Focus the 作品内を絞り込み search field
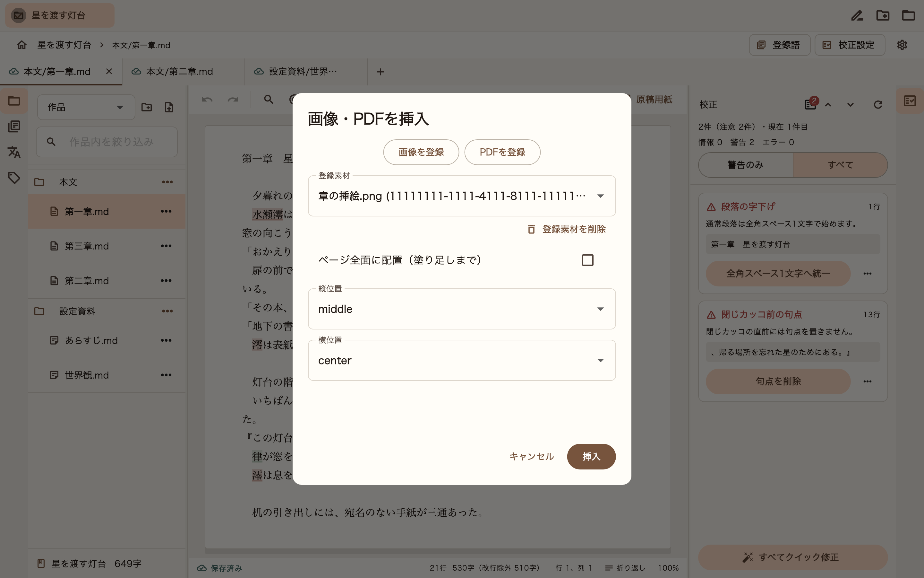Screen dimensions: 924x578 pyautogui.click(x=107, y=142)
